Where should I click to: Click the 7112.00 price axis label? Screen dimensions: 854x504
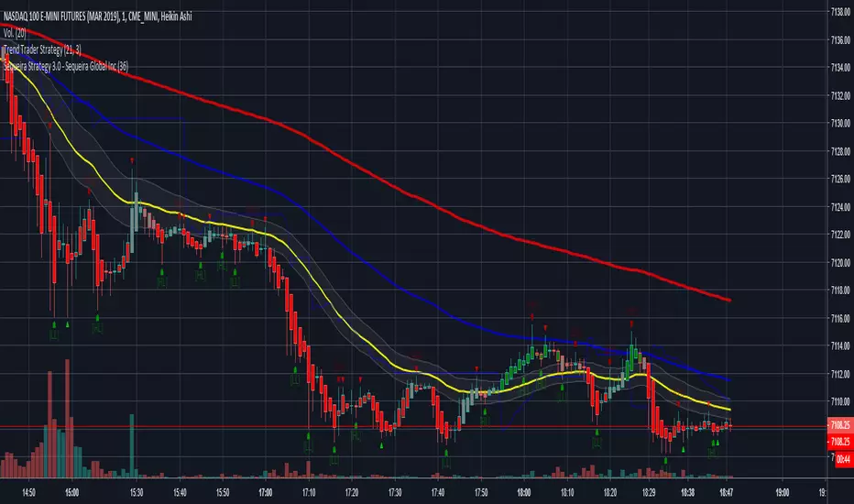[x=840, y=374]
